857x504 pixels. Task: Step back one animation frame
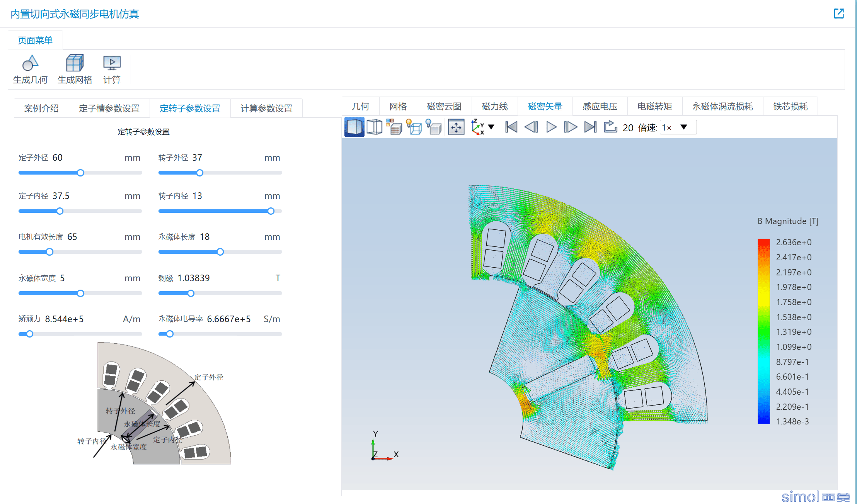(531, 127)
